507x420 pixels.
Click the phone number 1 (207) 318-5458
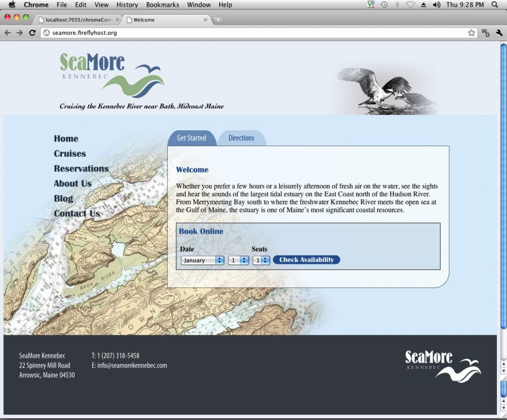point(118,356)
